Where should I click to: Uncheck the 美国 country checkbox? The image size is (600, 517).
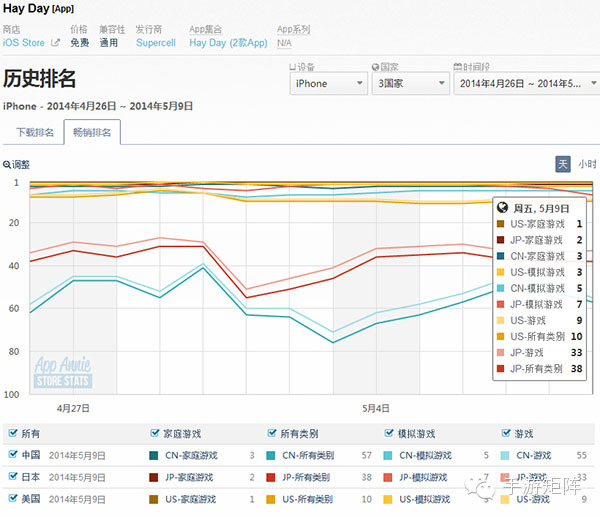[x=13, y=498]
